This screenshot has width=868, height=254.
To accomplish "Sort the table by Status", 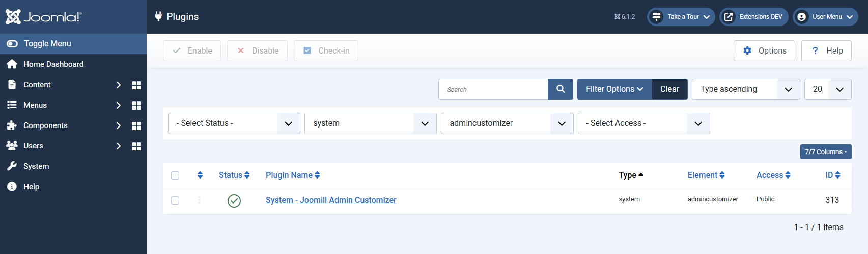I will (x=234, y=175).
